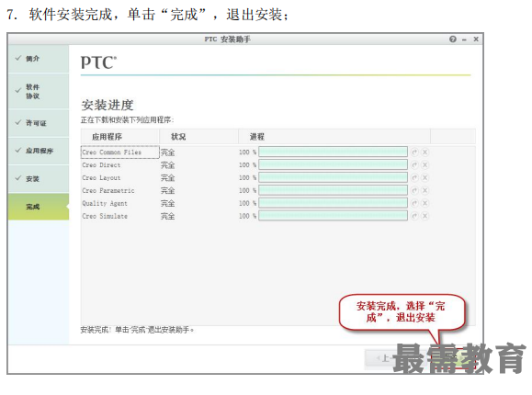
Task: Click the PTC logo
Action: click(x=98, y=62)
